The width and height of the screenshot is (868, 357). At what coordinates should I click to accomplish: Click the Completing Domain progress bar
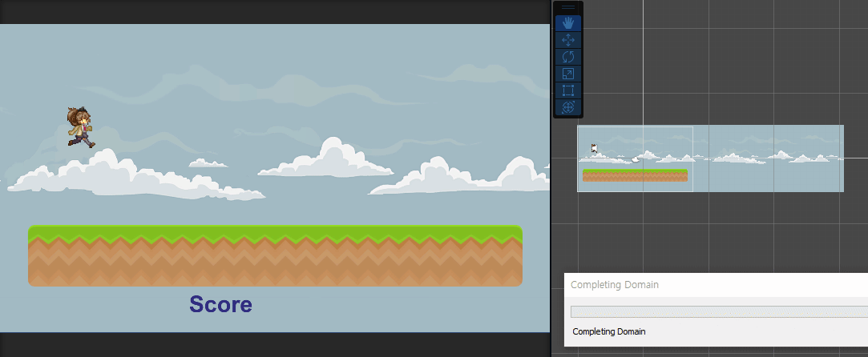(719, 311)
